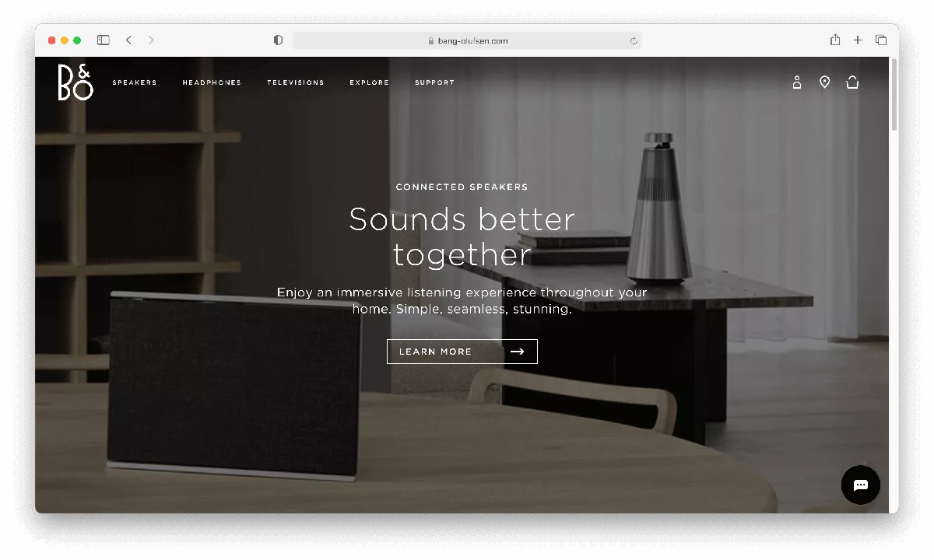Show the tab overview

tap(881, 40)
